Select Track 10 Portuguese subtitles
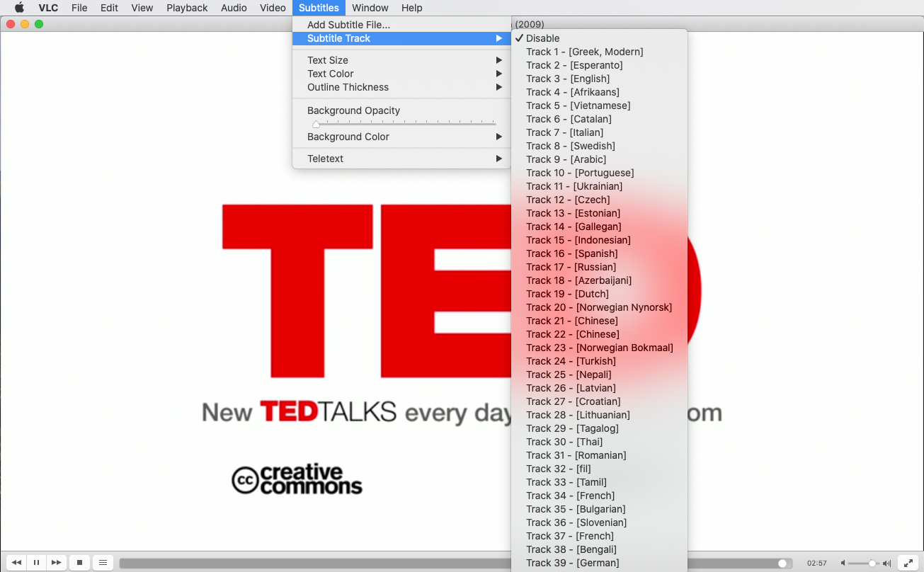Viewport: 924px width, 572px height. (599, 173)
